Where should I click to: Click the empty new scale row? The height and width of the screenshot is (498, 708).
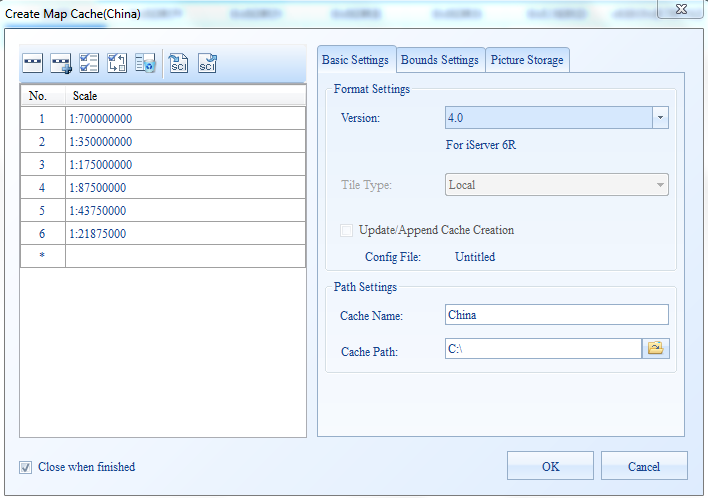coord(185,257)
